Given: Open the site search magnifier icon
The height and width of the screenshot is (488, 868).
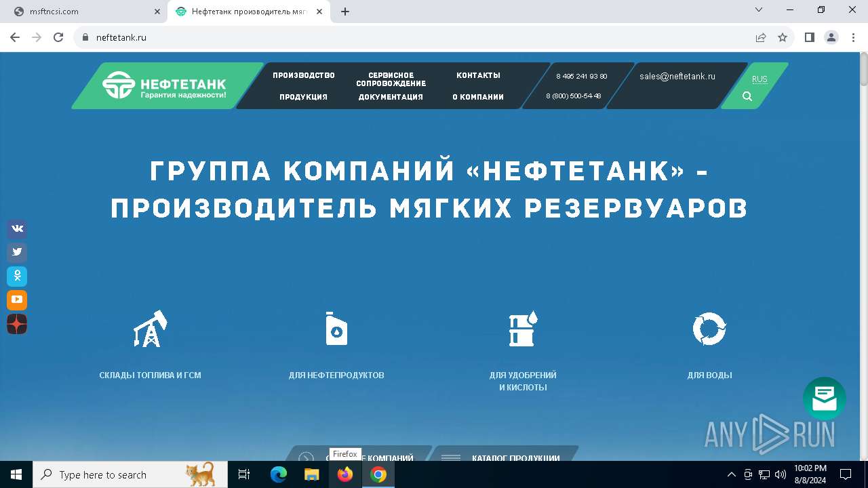Looking at the screenshot, I should (747, 96).
